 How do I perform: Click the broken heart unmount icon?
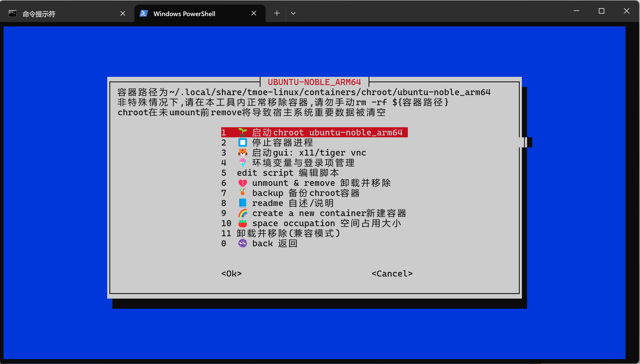pos(243,183)
